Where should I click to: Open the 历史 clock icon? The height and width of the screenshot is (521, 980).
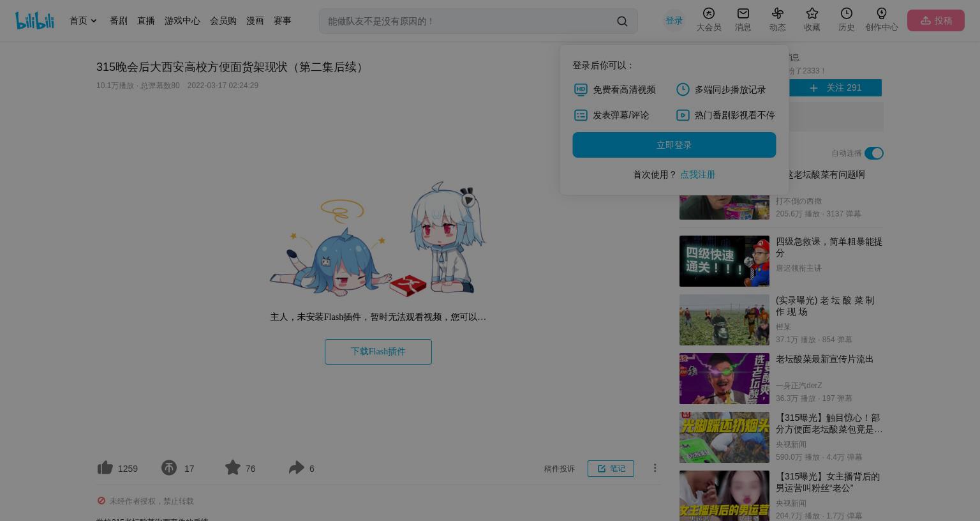847,13
